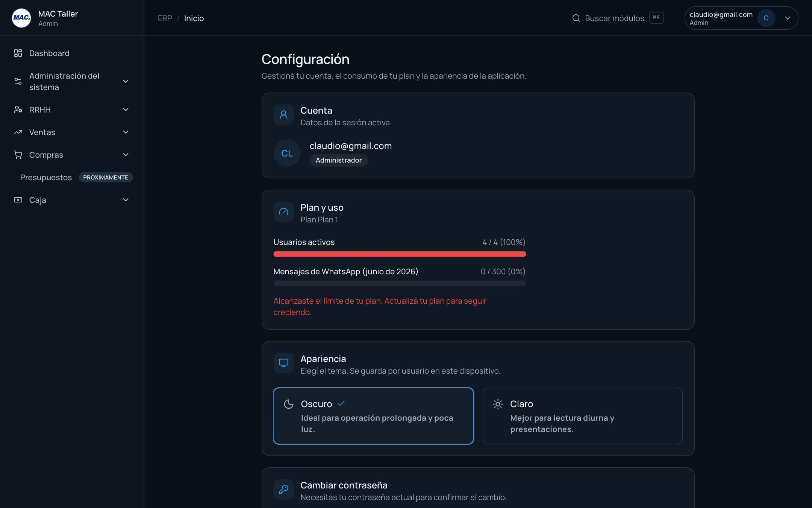Image resolution: width=812 pixels, height=508 pixels.
Task: Expand Administración del sistema chevron
Action: 126,81
